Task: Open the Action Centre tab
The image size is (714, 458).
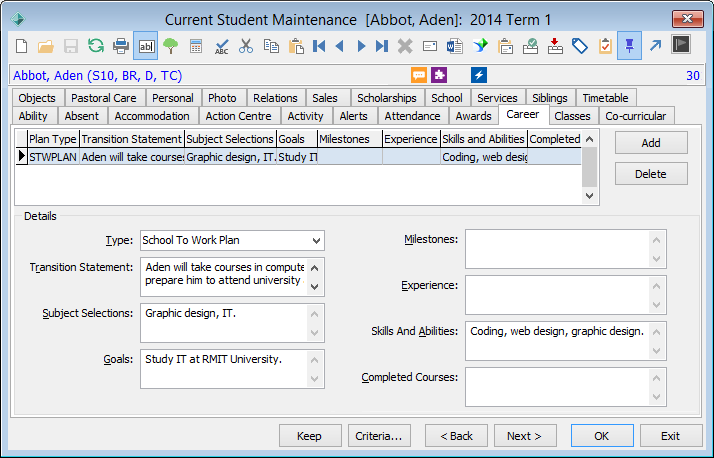Action: coord(239,116)
